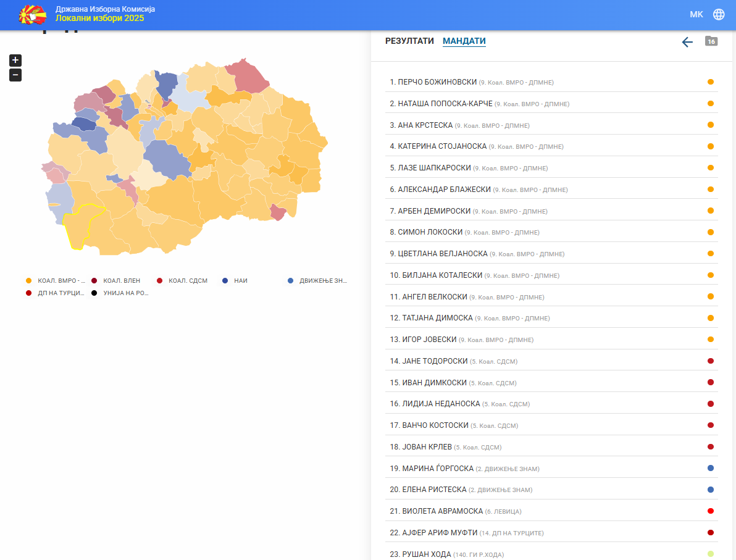Open the MK language selector
736x560 pixels.
pyautogui.click(x=696, y=14)
